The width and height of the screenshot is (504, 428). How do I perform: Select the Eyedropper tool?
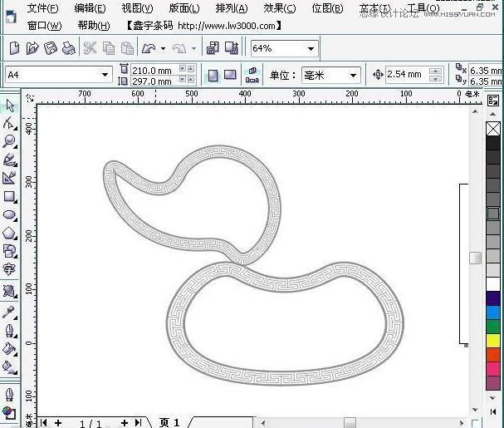[9, 312]
